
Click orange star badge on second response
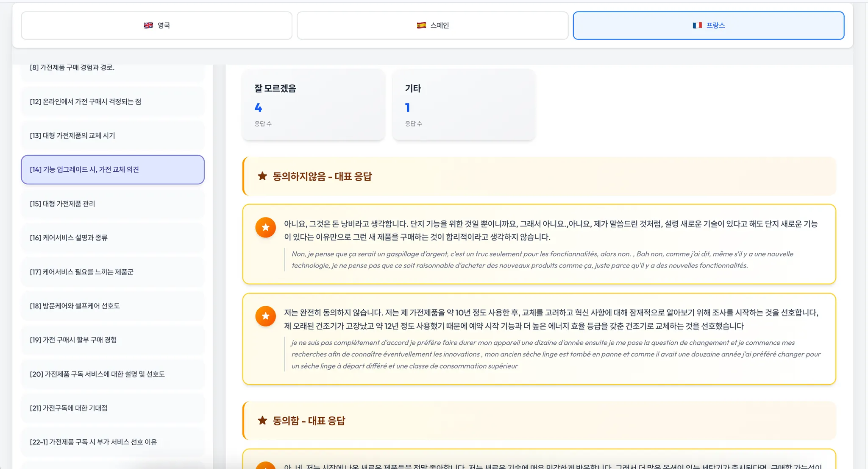point(266,316)
